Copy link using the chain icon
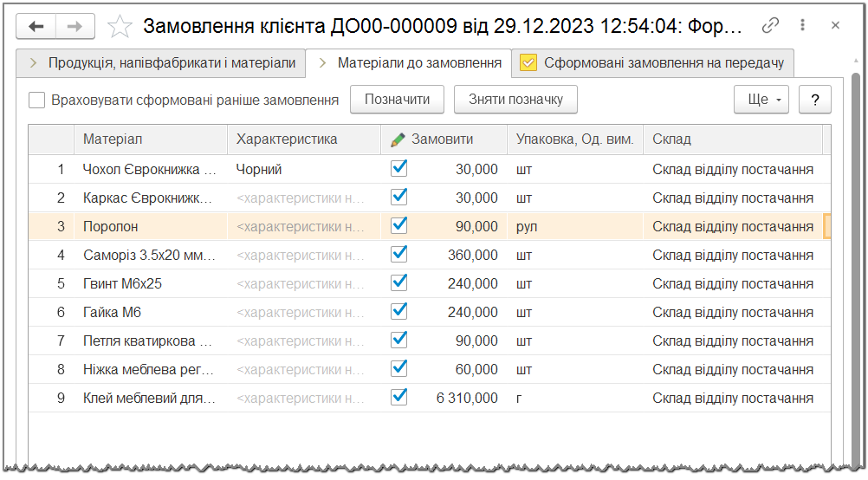Image resolution: width=868 pixels, height=480 pixels. pos(770,26)
